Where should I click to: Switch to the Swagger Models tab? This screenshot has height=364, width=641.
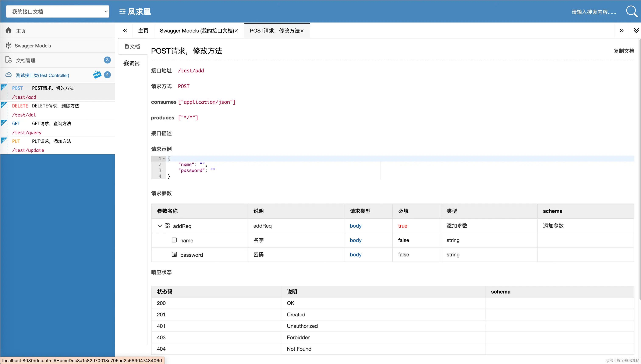pyautogui.click(x=197, y=31)
